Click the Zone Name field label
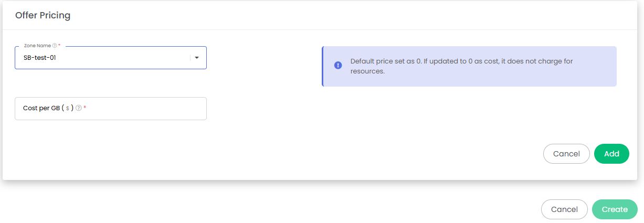Screen dimensions: 644x223 pyautogui.click(x=37, y=46)
